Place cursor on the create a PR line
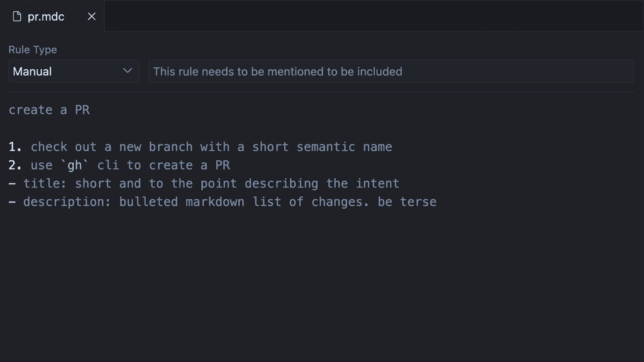This screenshot has height=362, width=644. 49,109
